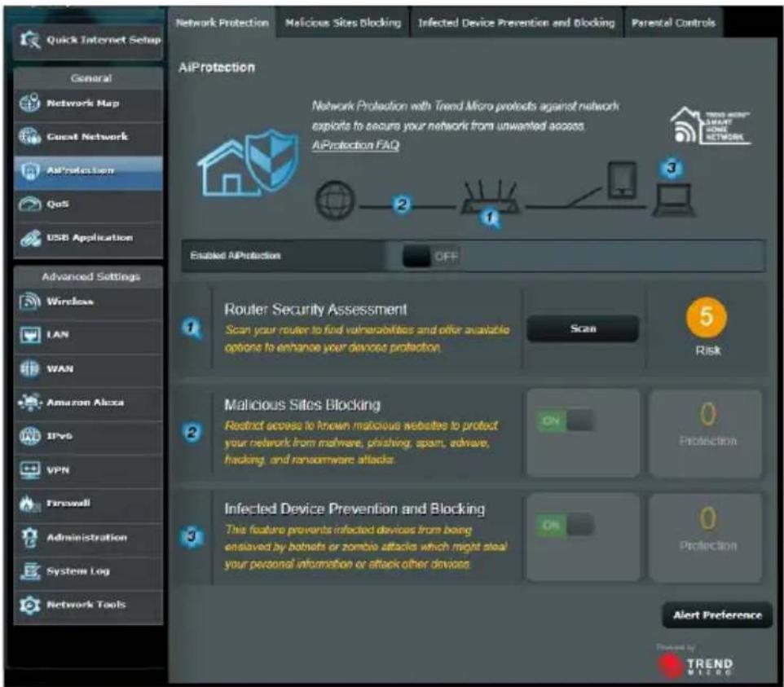Click the tablet device icon in diagram
The image size is (784, 687).
(x=622, y=180)
